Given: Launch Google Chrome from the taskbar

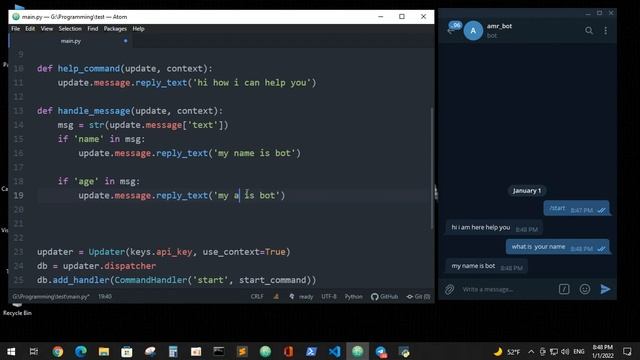Looking at the screenshot, I should pyautogui.click(x=58, y=351).
